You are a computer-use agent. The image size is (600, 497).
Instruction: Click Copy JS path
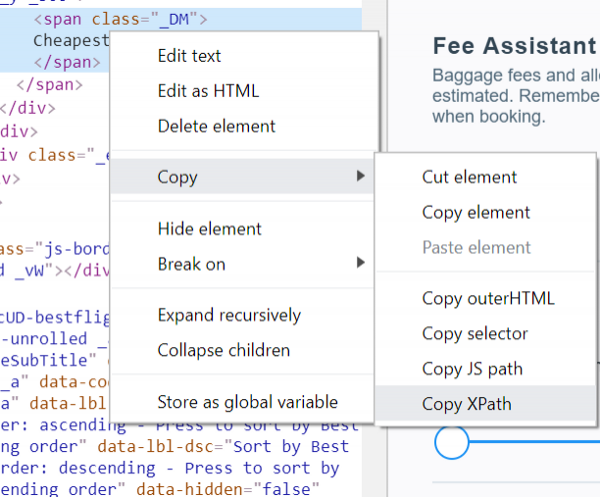[472, 368]
